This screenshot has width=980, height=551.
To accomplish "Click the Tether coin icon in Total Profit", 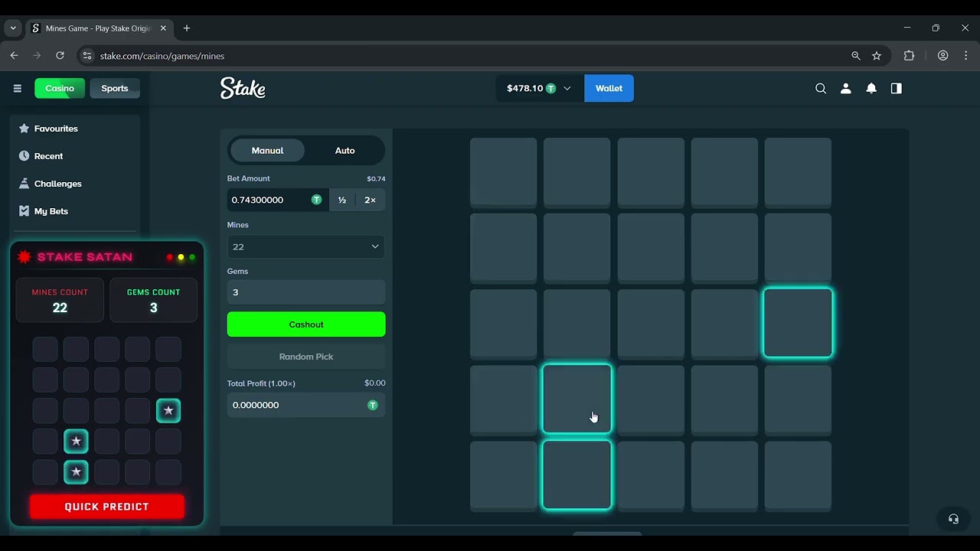I will [x=373, y=405].
